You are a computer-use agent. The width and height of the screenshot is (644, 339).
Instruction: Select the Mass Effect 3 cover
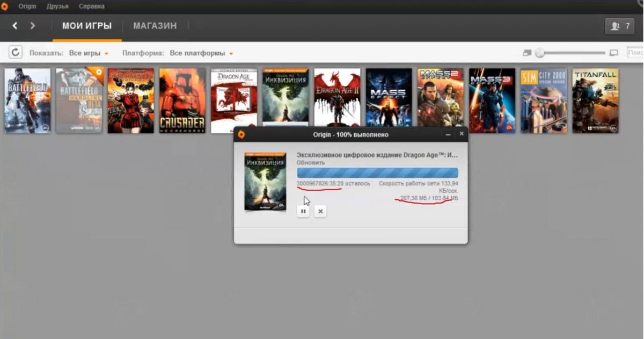(x=492, y=100)
